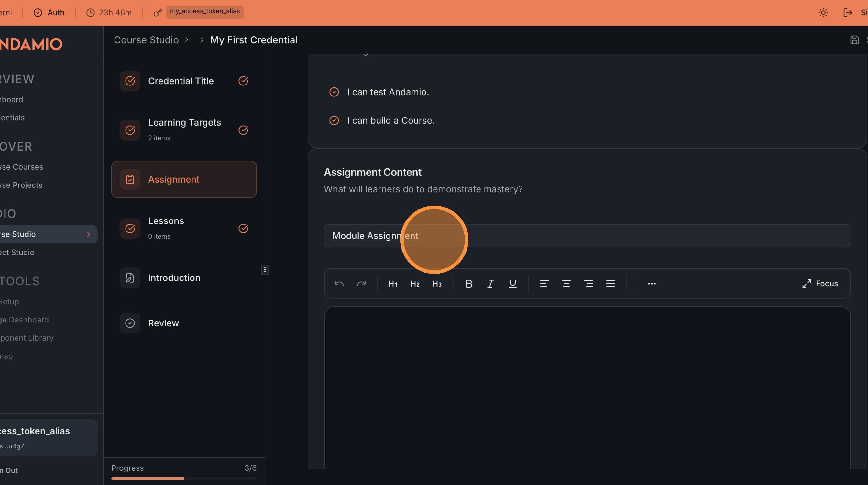Click the progress bar showing 3/6
This screenshot has height=485, width=868.
click(184, 478)
